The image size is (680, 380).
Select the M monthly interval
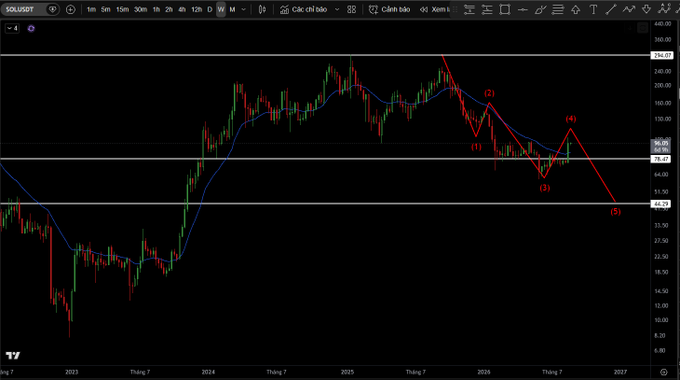pos(232,9)
